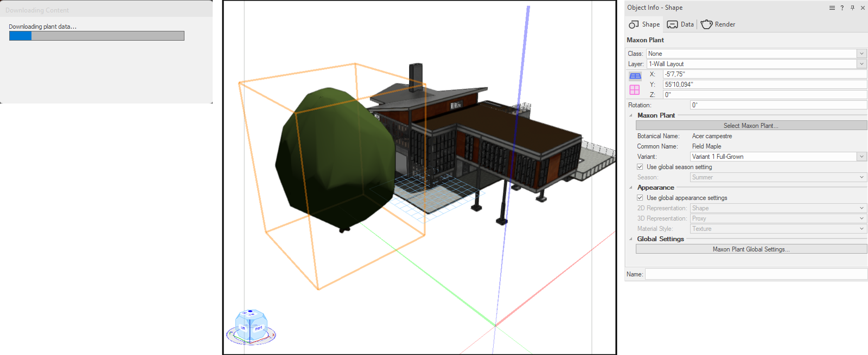The image size is (868, 355).
Task: Switch to the Shape tab
Action: point(644,24)
